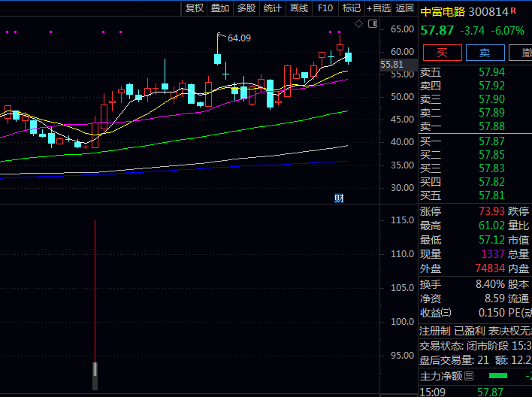532x397 pixels.
Task: Click 净资 value 8.59
Action: [494, 299]
